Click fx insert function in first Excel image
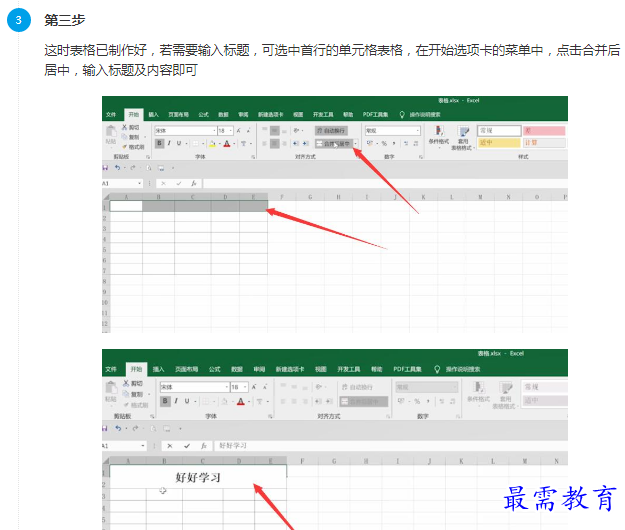This screenshot has width=625, height=530. pyautogui.click(x=194, y=184)
